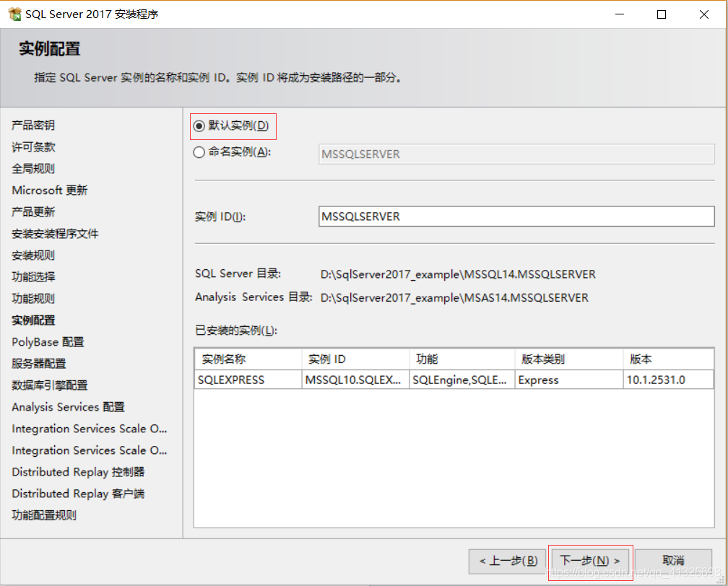Sort by 实例名称 column header
728x586 pixels.
pyautogui.click(x=248, y=359)
